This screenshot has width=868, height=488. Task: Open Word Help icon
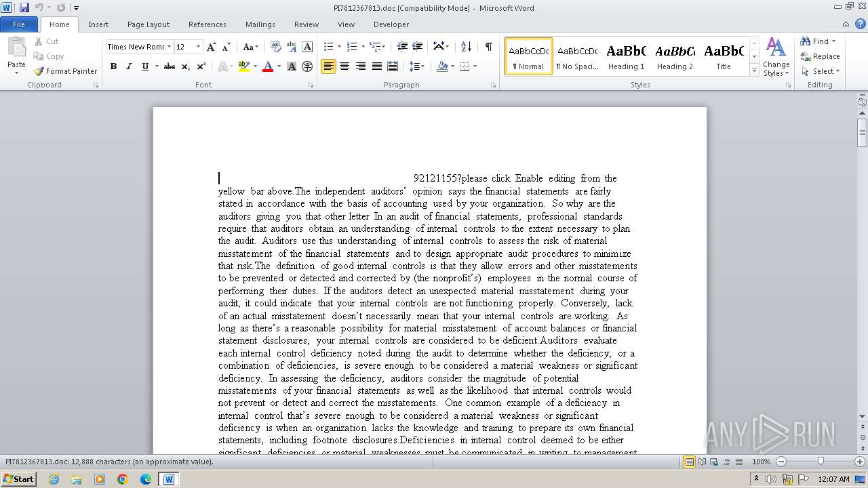[860, 24]
